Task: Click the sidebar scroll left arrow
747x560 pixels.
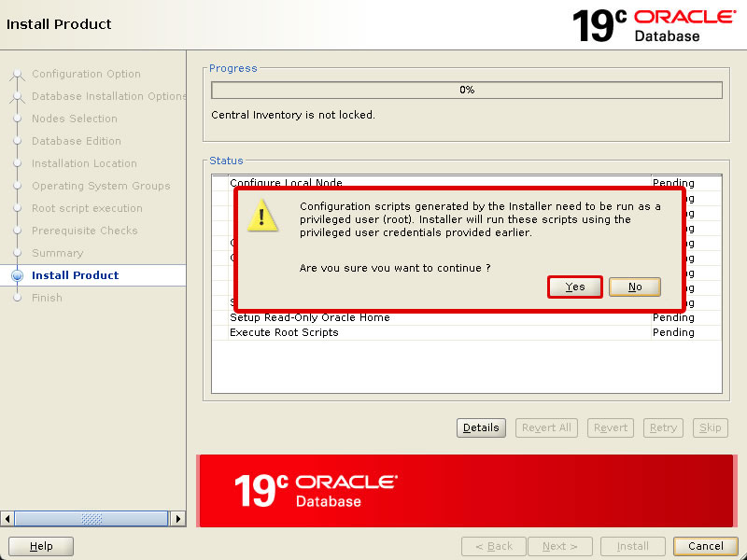Action: pos(7,519)
